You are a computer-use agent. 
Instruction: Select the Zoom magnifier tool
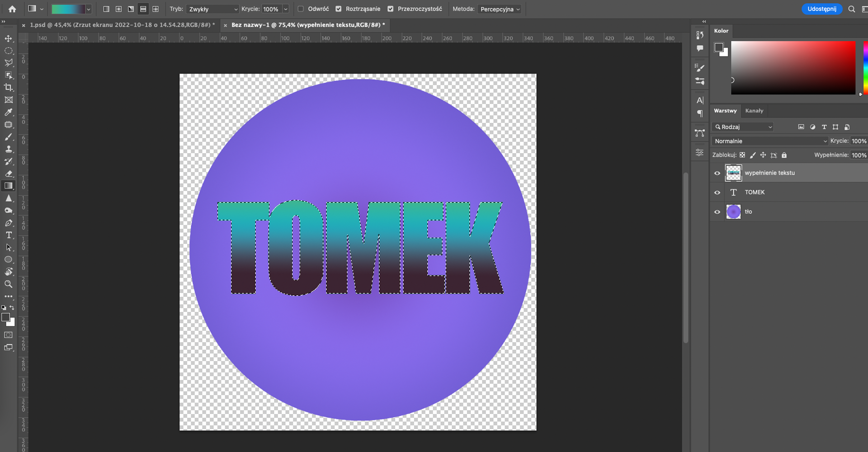(x=9, y=284)
